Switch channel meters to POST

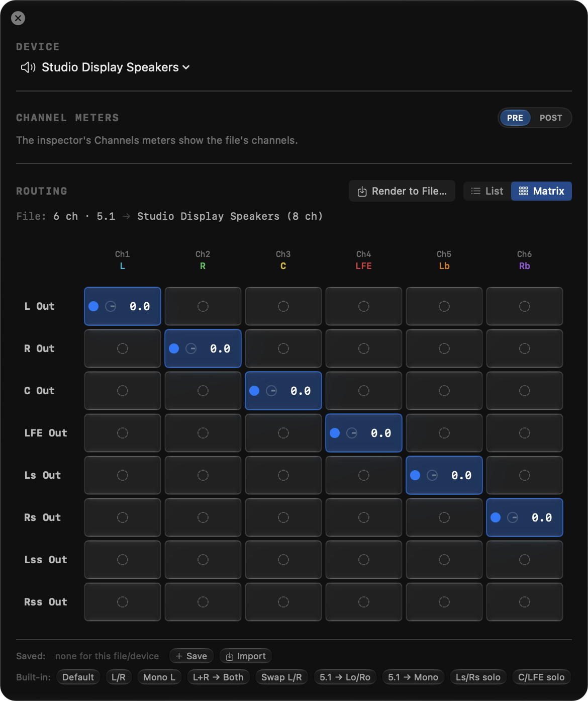coord(551,118)
